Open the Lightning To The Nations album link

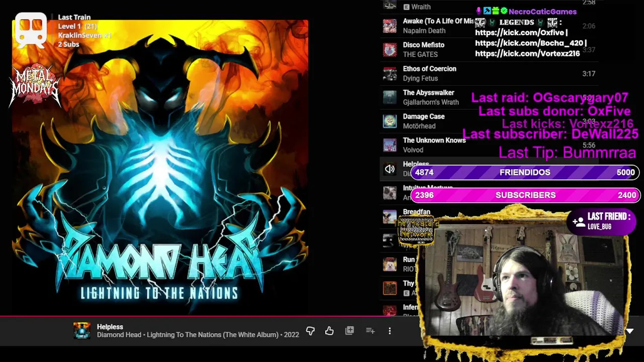pyautogui.click(x=212, y=335)
